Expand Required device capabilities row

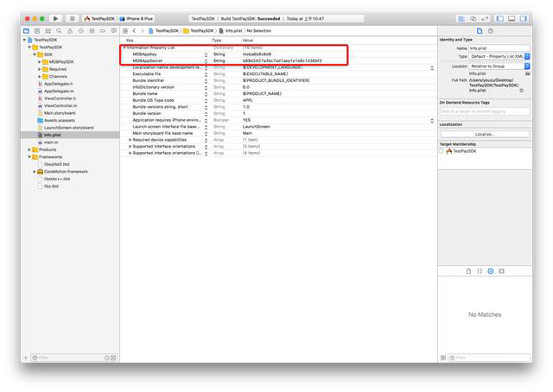pyautogui.click(x=130, y=140)
